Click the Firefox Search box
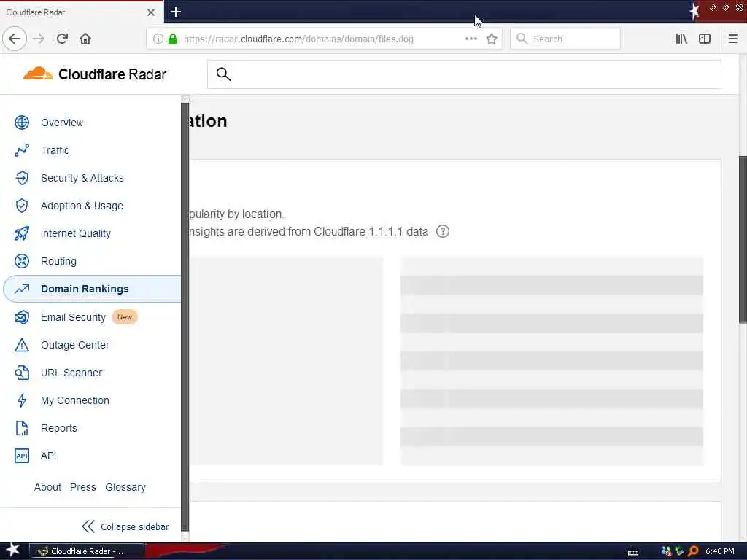 click(x=565, y=39)
